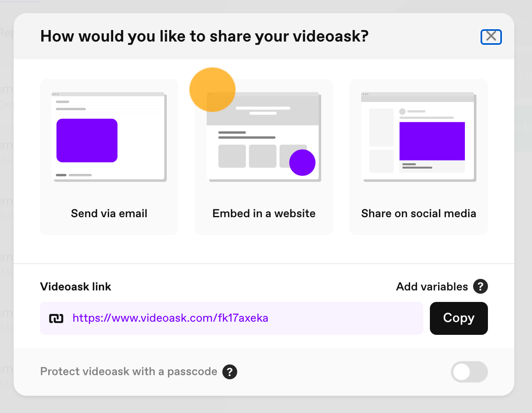Select the Embed in a website label

point(264,213)
